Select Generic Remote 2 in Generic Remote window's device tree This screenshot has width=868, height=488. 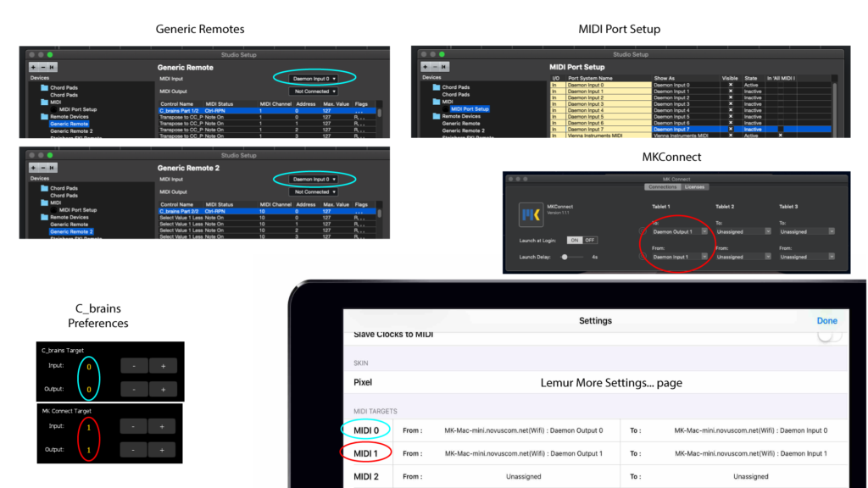(71, 131)
